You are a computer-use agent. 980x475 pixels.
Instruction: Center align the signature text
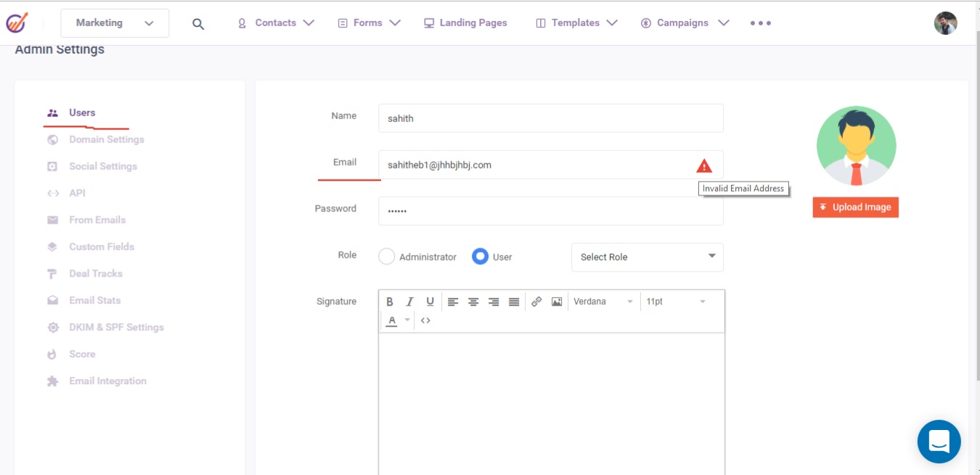473,301
